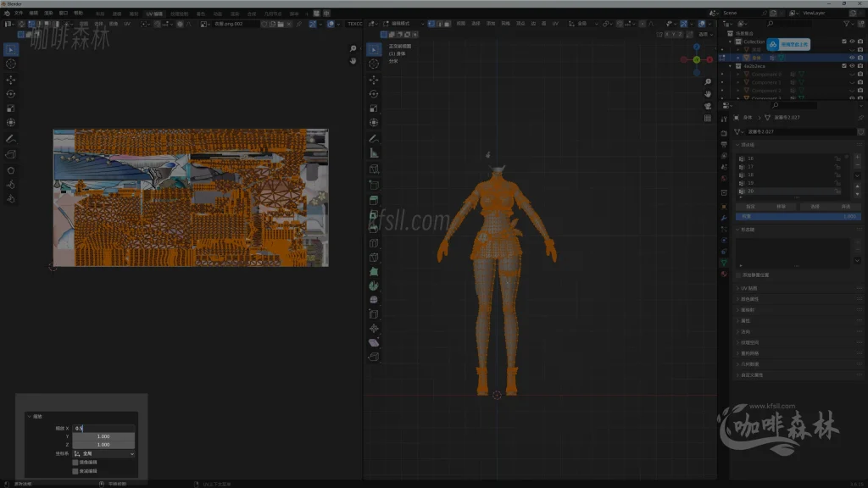868x488 pixels.
Task: Click the UV editor pan hand icon
Action: tap(353, 61)
